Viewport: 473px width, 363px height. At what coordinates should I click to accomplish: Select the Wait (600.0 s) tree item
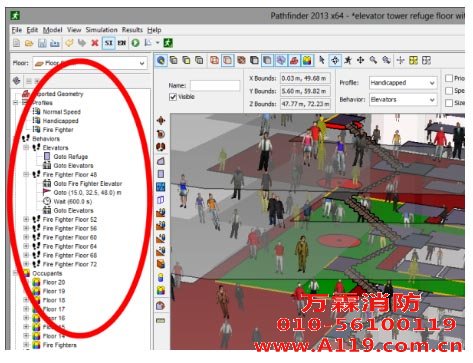[x=73, y=202]
